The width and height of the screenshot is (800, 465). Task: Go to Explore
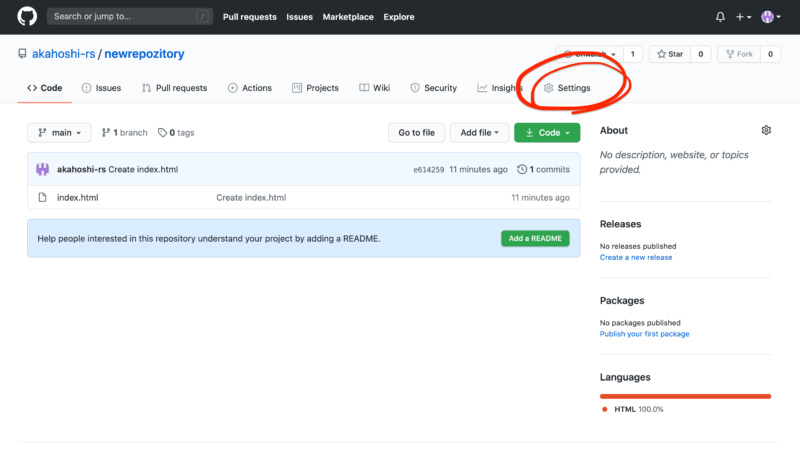coord(398,17)
